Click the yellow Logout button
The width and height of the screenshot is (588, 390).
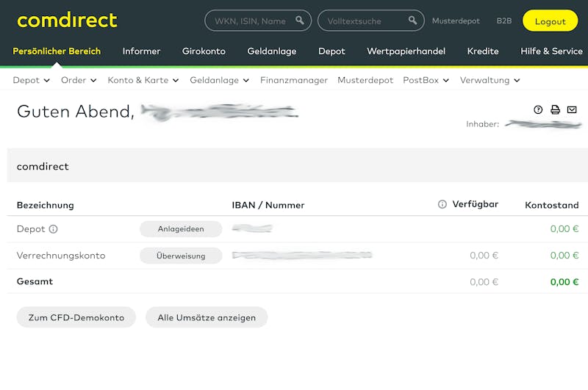click(550, 21)
